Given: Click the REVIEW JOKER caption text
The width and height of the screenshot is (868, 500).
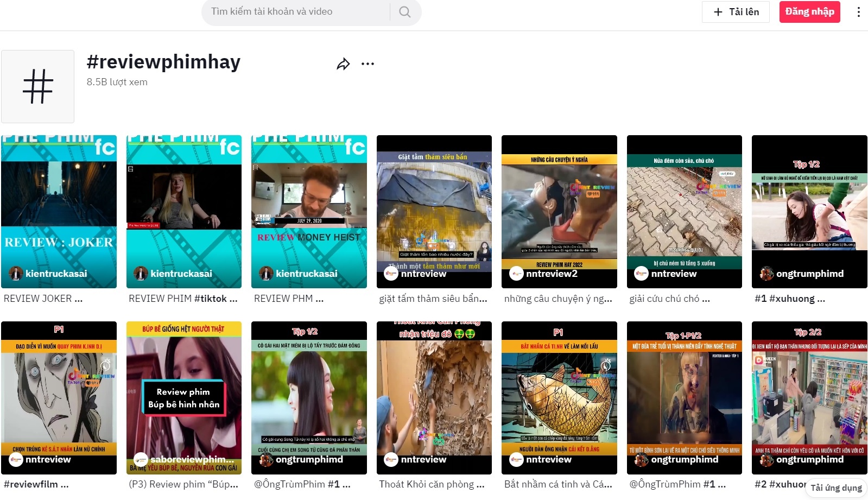Looking at the screenshot, I should click(x=43, y=299).
